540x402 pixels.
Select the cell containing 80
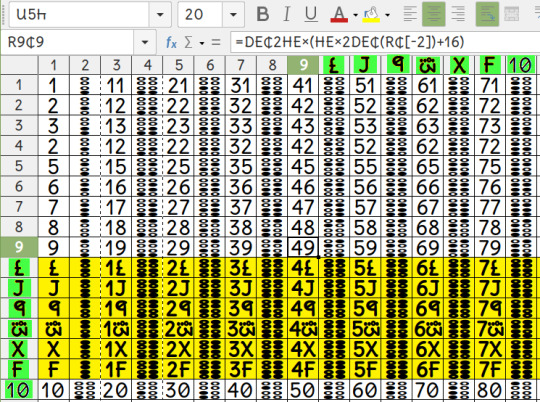(490, 390)
